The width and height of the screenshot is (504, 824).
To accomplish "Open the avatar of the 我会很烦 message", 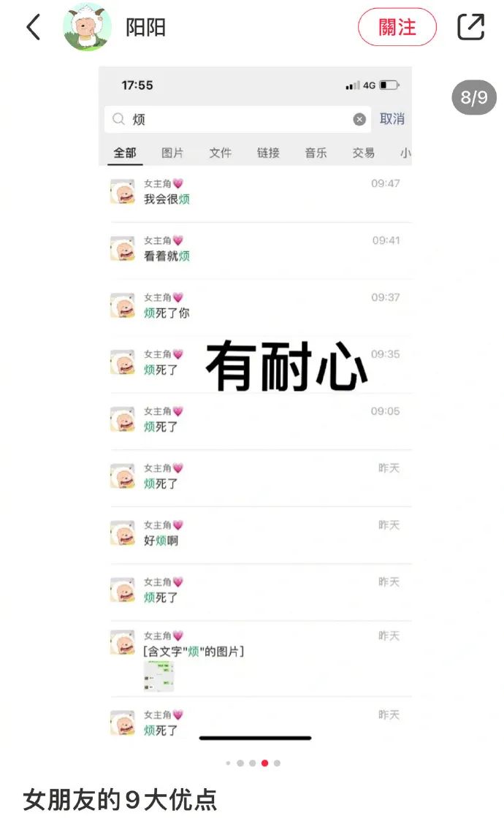I will [123, 191].
